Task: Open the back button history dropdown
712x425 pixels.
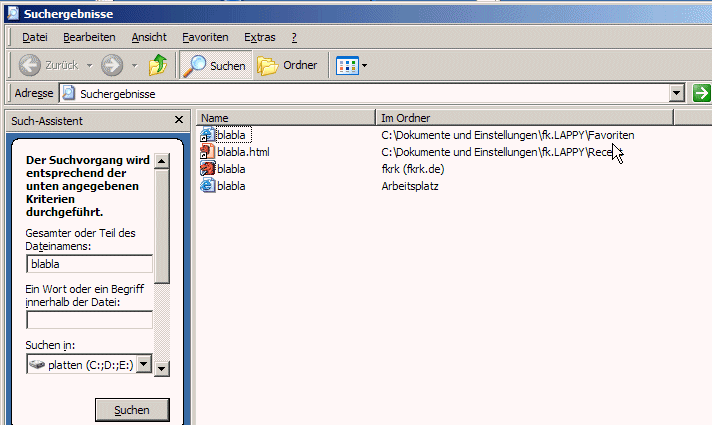Action: click(x=89, y=66)
